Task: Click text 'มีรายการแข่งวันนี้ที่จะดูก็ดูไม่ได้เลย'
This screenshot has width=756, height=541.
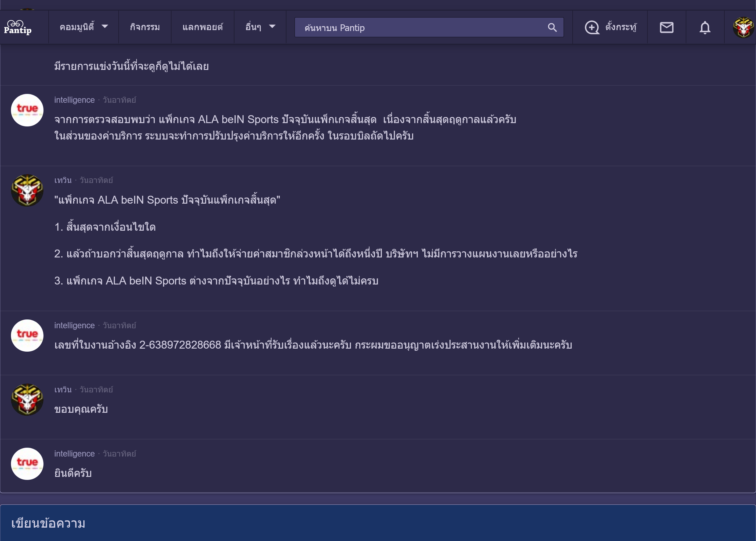Action: [x=132, y=66]
